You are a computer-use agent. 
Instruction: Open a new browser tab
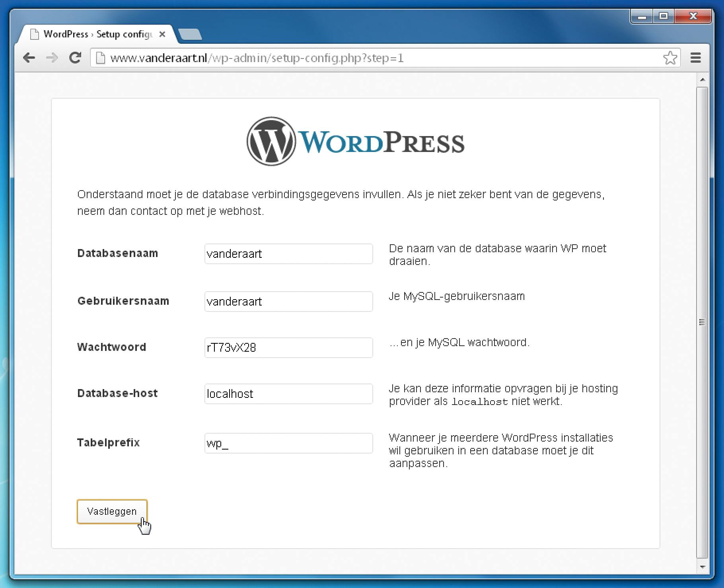190,35
